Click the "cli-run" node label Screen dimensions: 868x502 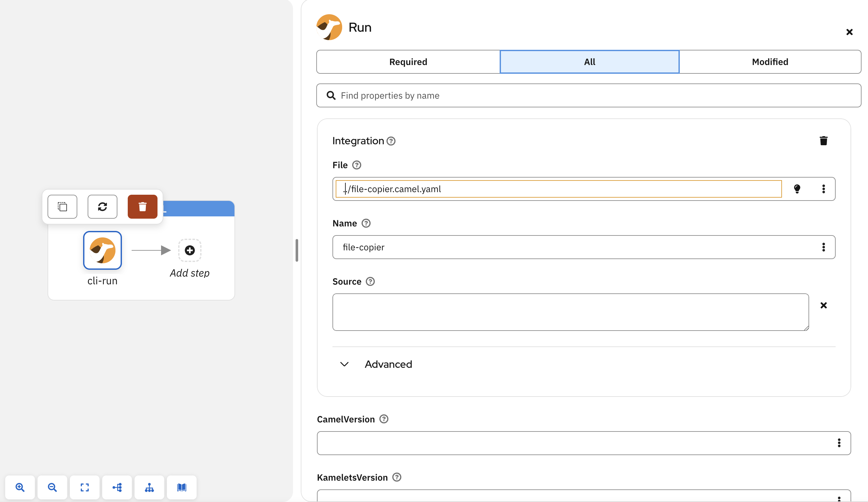[x=102, y=281]
